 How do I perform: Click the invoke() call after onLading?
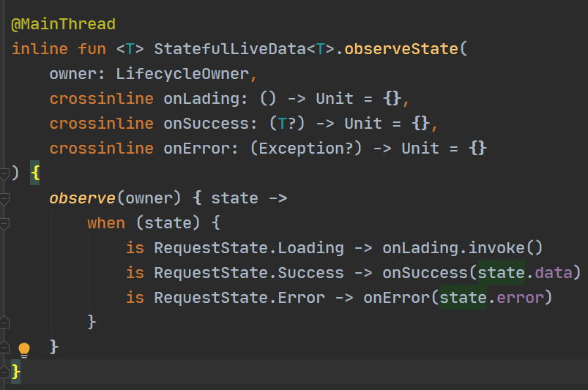coord(505,248)
